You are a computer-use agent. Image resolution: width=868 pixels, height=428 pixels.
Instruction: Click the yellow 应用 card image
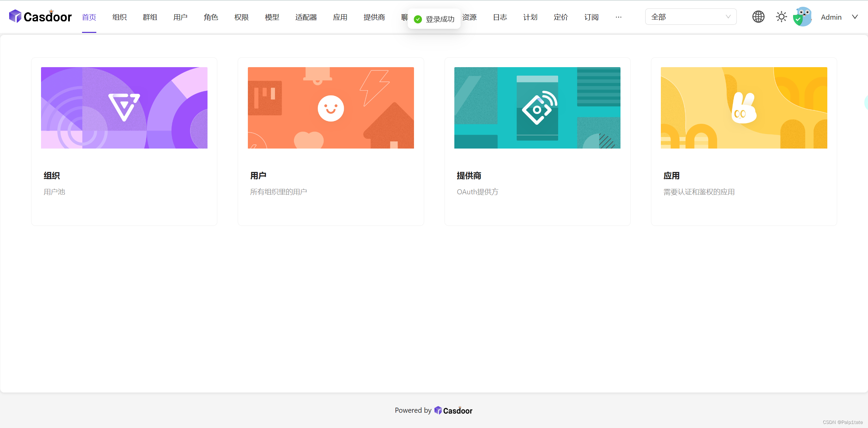(744, 108)
